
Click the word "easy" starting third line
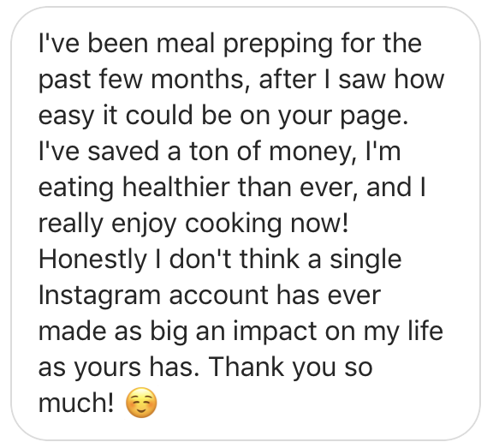[x=67, y=116]
